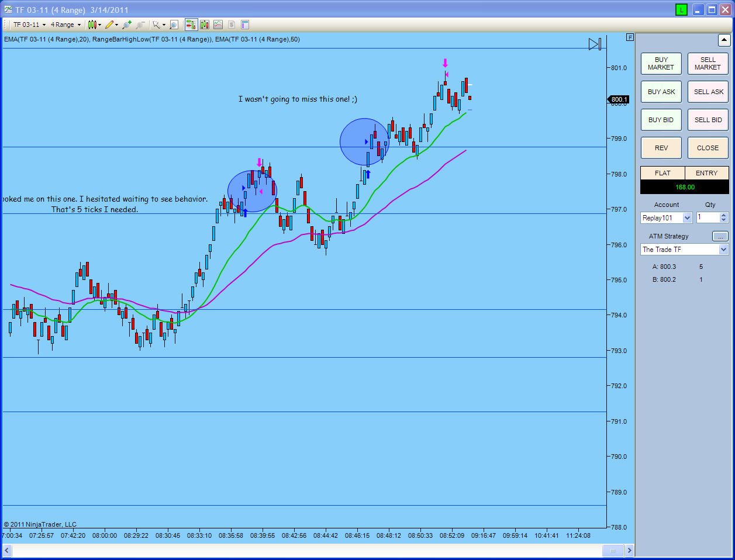Click the ATM Strategy ellipsis button

click(720, 236)
